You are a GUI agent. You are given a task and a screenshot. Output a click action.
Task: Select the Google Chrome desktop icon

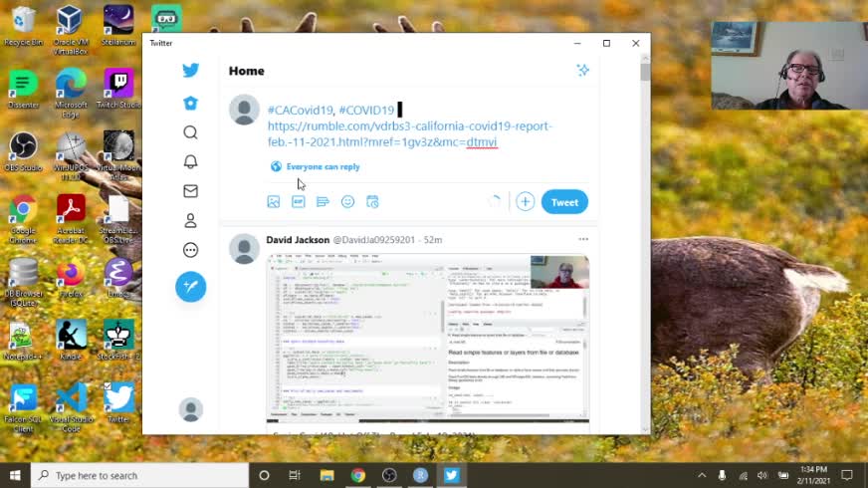pos(23,219)
